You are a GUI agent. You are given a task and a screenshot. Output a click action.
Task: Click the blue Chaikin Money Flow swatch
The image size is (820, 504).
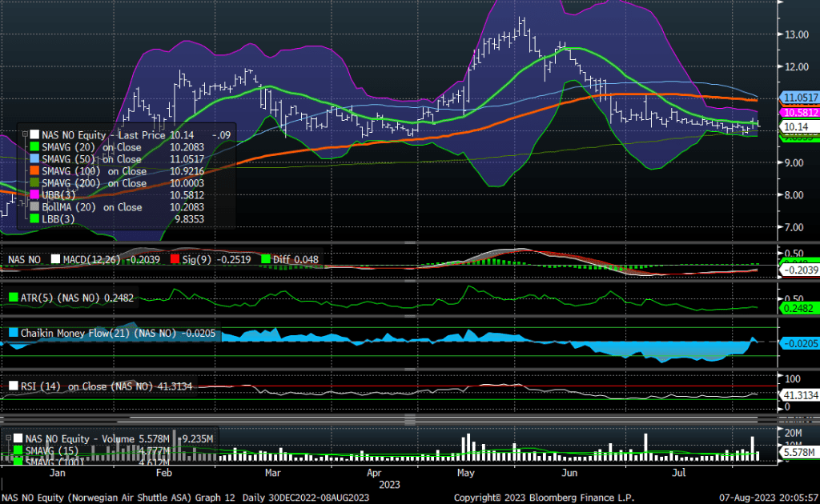(x=14, y=334)
